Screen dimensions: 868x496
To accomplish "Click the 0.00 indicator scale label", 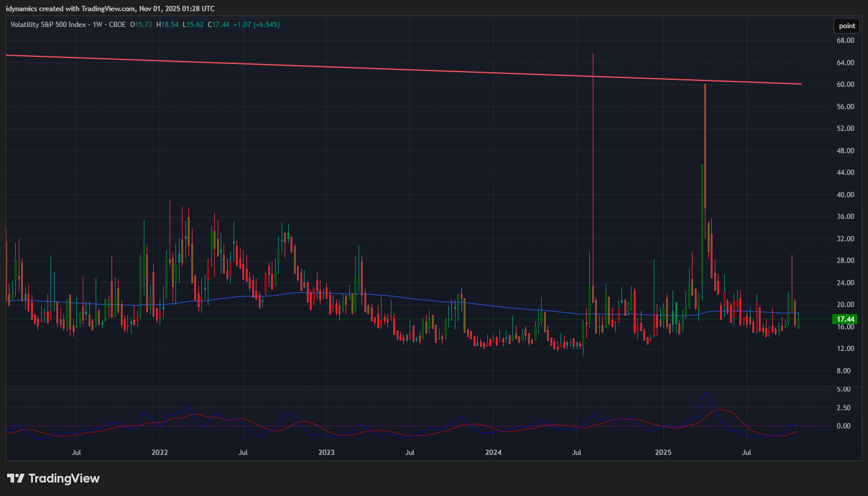I will coord(843,426).
